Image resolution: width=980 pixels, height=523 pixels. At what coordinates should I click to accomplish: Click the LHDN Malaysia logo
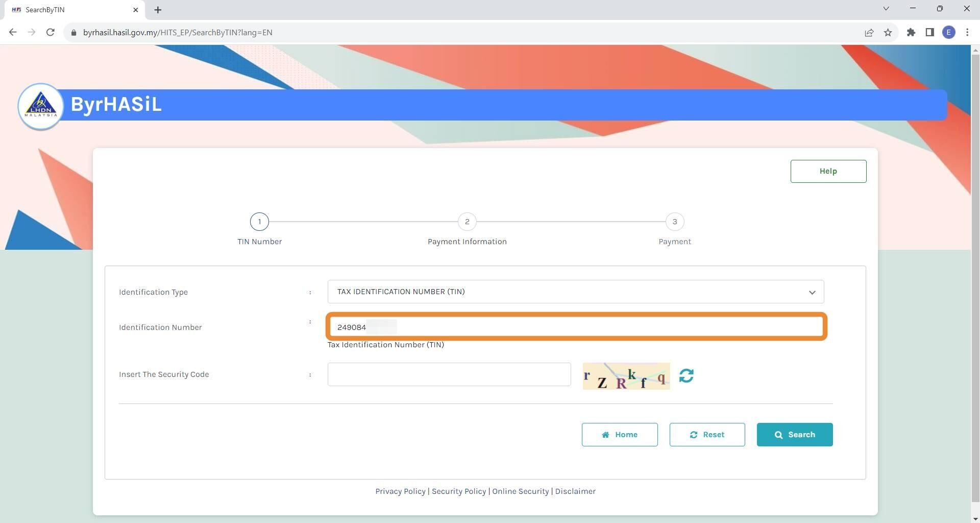pyautogui.click(x=41, y=106)
